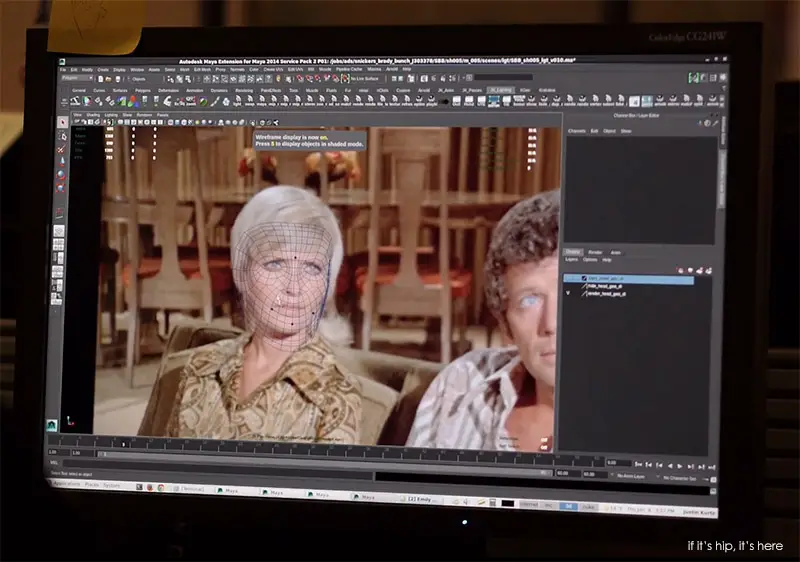Click the play backward button
The height and width of the screenshot is (562, 800).
[670, 465]
